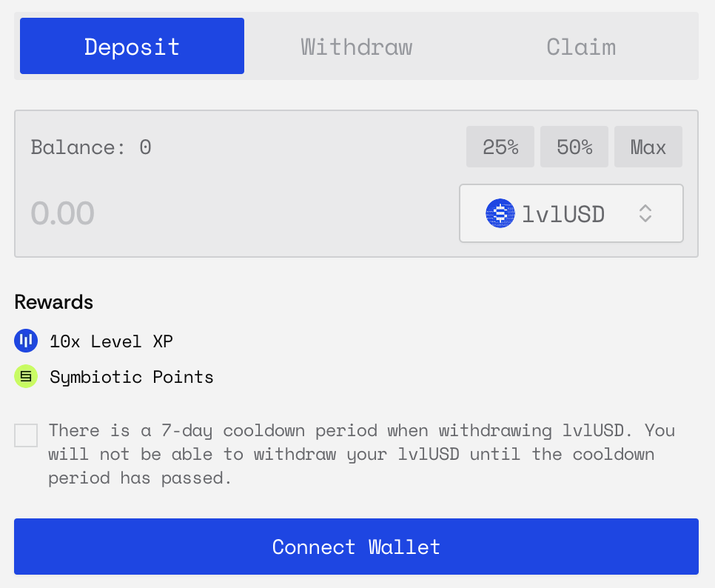Switch to the Withdraw tab
Image resolution: width=715 pixels, height=588 pixels.
356,47
